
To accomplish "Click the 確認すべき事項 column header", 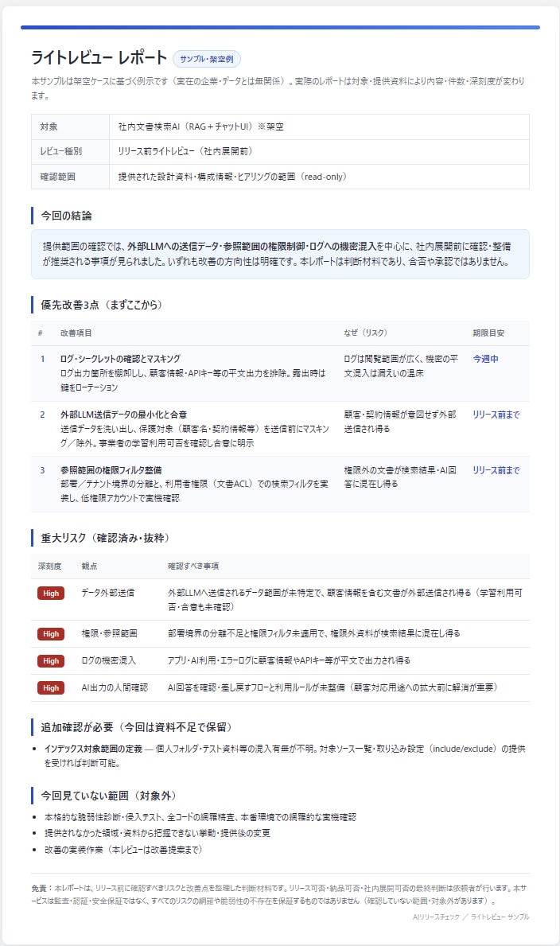I will tap(193, 566).
